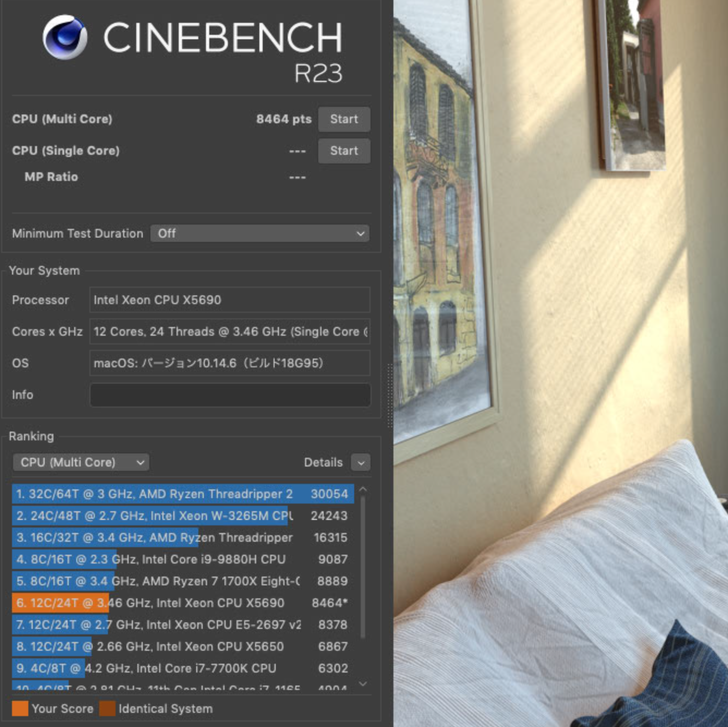Select the Intel Xeon X5690 ranking row
Viewport: 728px width, 727px height.
183,603
